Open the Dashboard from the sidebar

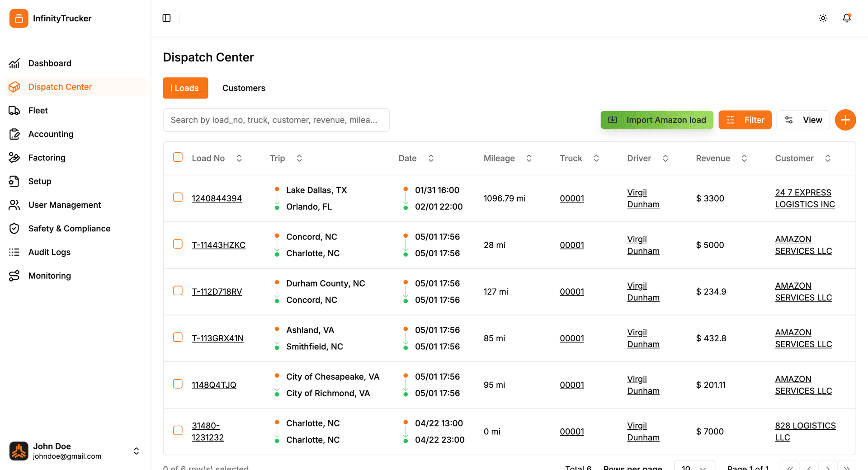point(50,63)
